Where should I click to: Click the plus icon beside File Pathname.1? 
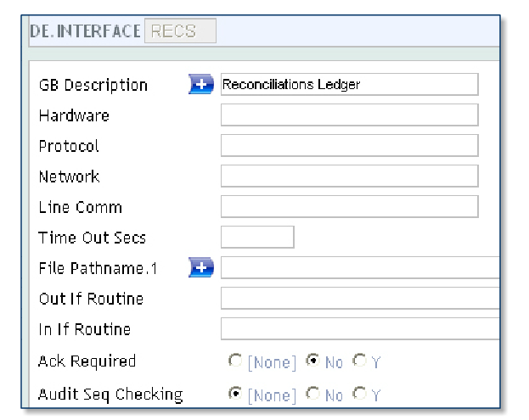click(x=200, y=268)
